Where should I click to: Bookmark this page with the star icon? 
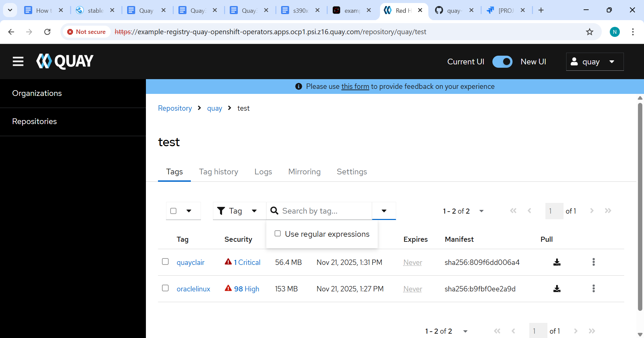pyautogui.click(x=589, y=32)
